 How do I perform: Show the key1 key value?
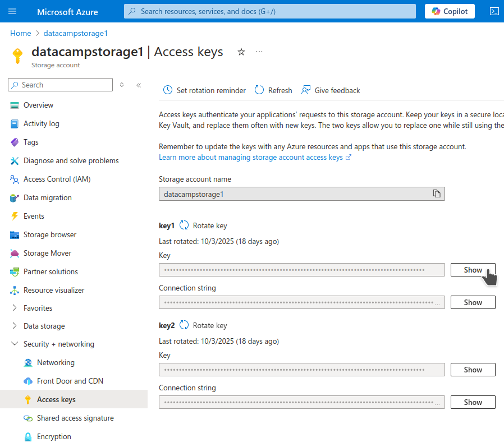[473, 270]
